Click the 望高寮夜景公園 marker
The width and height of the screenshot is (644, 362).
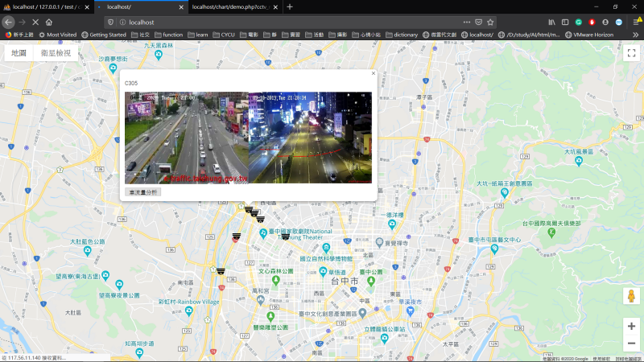coord(119,284)
